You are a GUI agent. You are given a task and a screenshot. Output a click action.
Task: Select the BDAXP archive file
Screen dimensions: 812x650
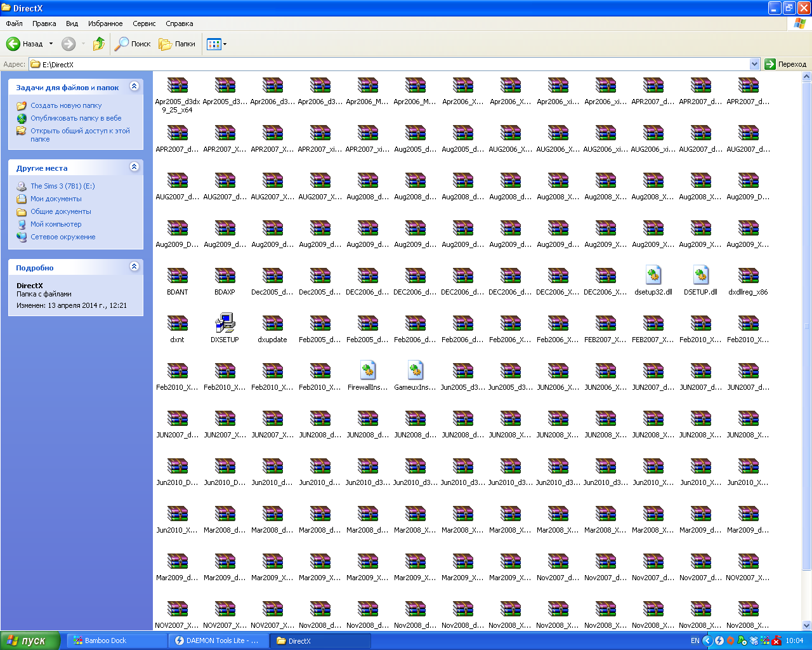pos(225,275)
